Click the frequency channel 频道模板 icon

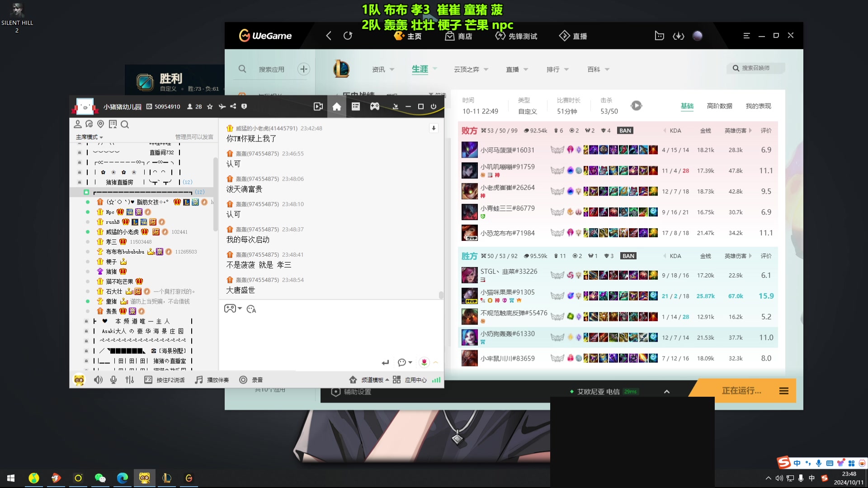(352, 380)
